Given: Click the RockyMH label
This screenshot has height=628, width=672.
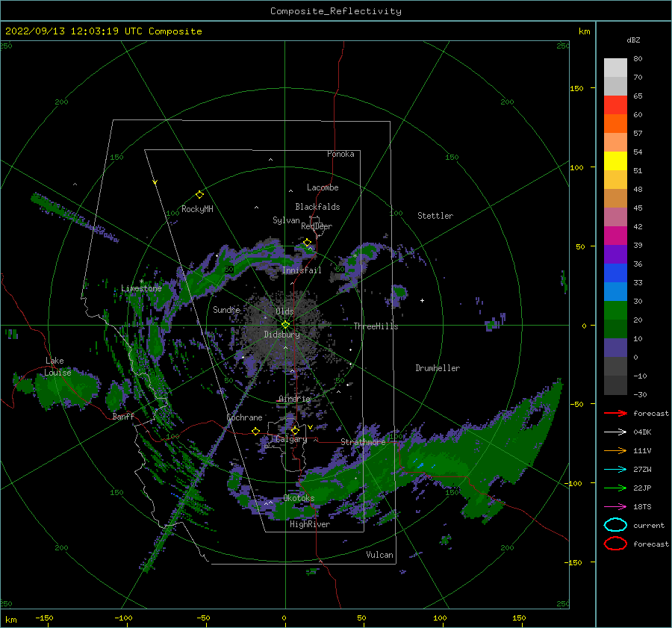Looking at the screenshot, I should tap(197, 209).
